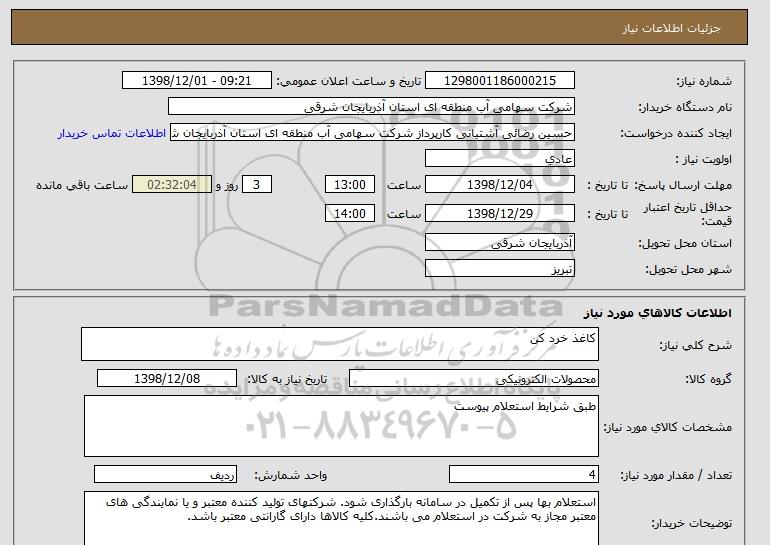Click the response deadline date 1398/12/04
The image size is (770, 545).
500,185
